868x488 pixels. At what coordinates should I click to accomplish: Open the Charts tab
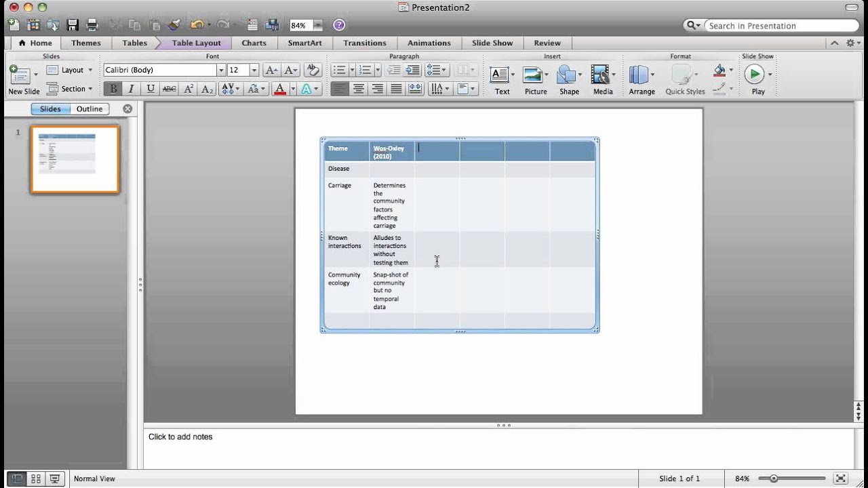pos(254,43)
